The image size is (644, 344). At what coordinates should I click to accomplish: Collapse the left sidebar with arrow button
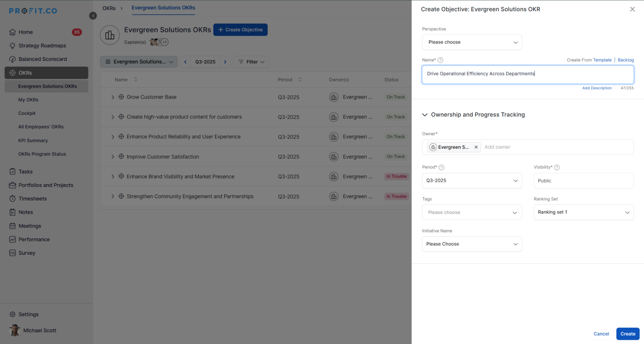click(x=93, y=16)
